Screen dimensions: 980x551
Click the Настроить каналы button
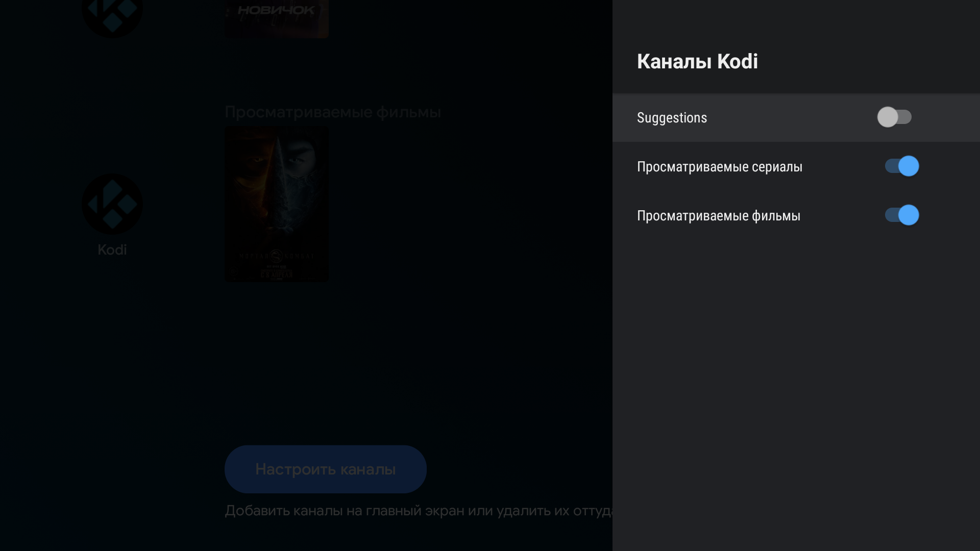pyautogui.click(x=326, y=469)
